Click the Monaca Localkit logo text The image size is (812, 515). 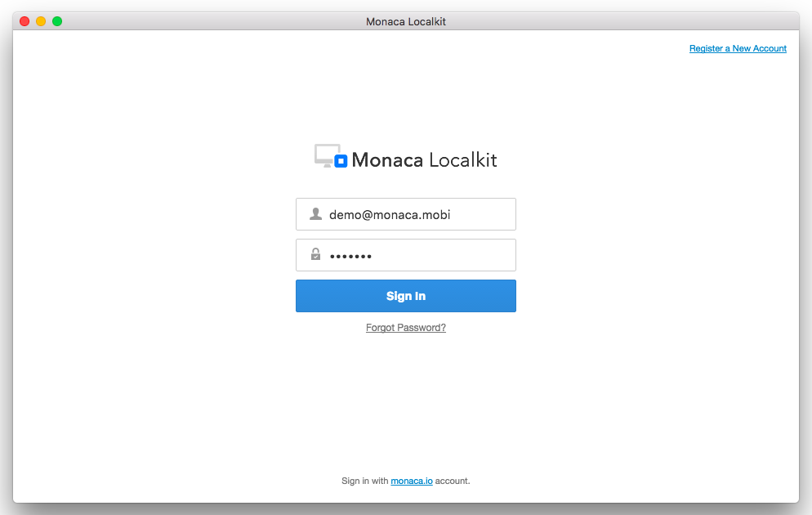tap(424, 159)
